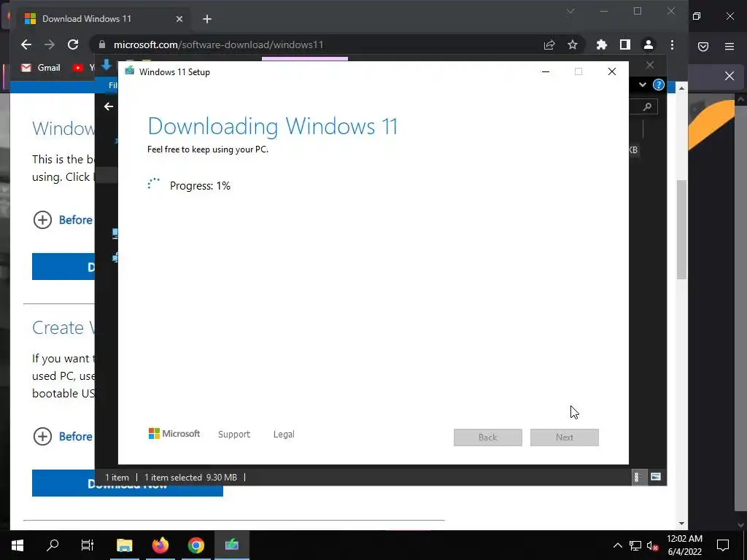Click the Microsoft logo in Setup window
This screenshot has width=747, height=560.
(x=174, y=434)
